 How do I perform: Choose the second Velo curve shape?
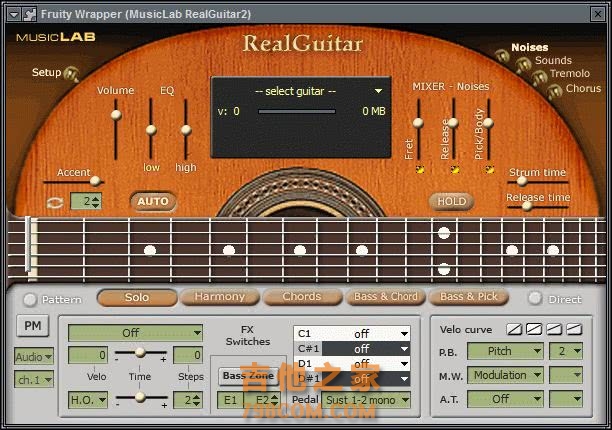coord(534,329)
